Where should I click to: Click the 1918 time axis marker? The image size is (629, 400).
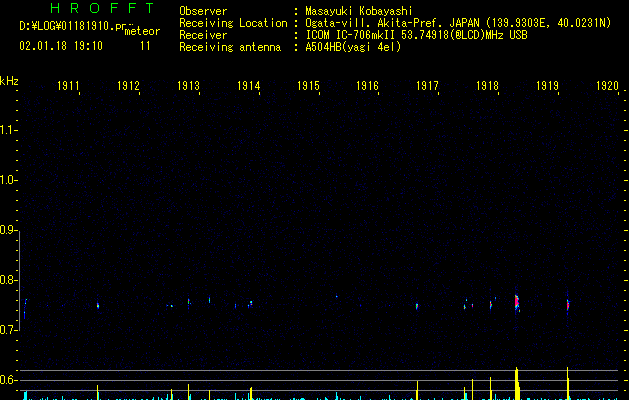487,86
